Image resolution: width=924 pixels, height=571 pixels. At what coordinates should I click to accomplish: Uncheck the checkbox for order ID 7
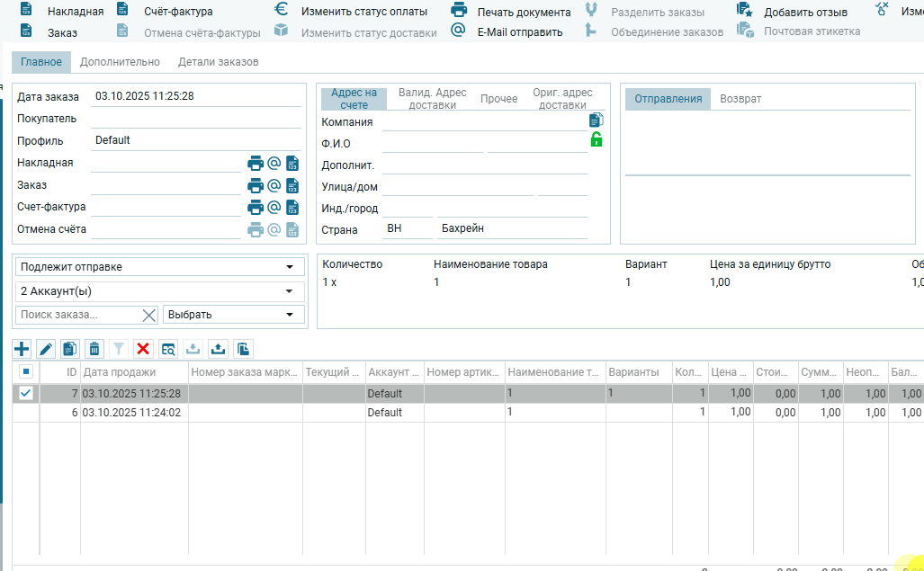tap(25, 393)
